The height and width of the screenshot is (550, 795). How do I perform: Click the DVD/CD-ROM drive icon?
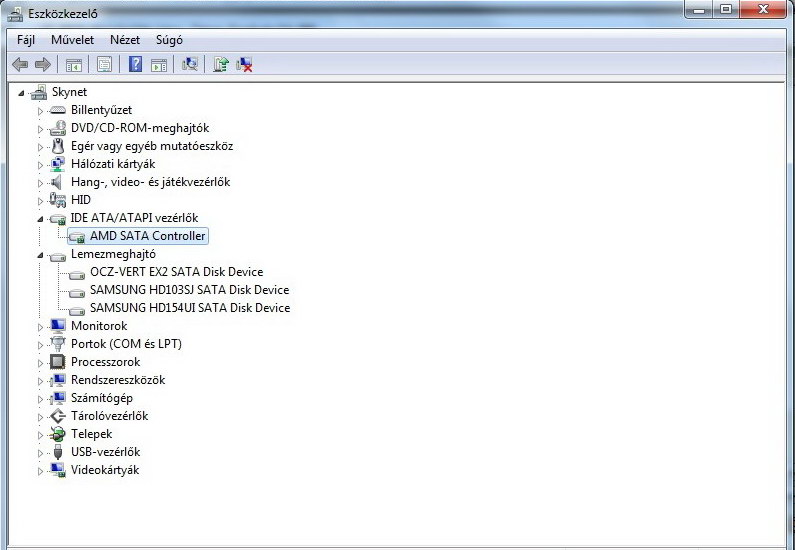(58, 128)
